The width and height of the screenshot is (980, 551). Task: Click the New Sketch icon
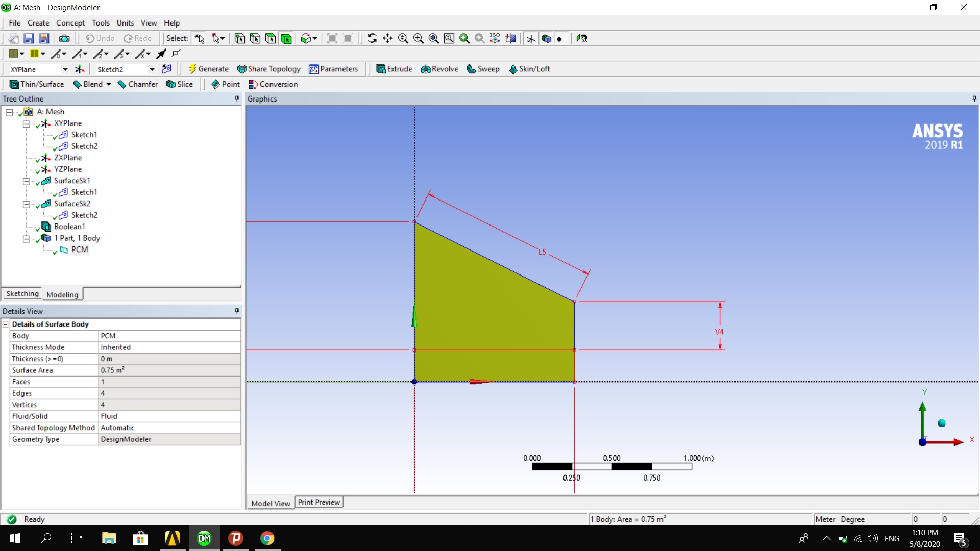coord(166,69)
